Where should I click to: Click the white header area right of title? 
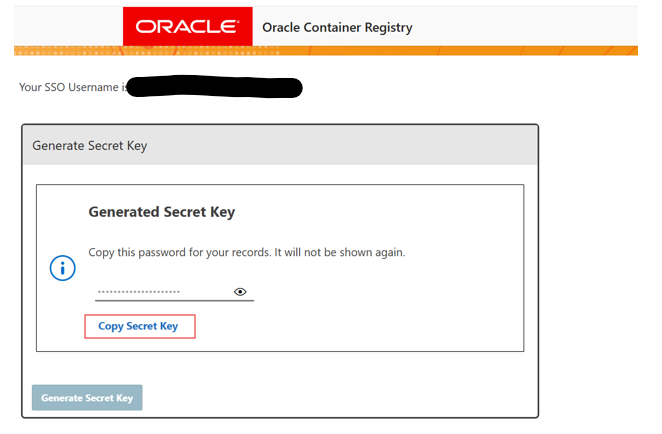530,28
